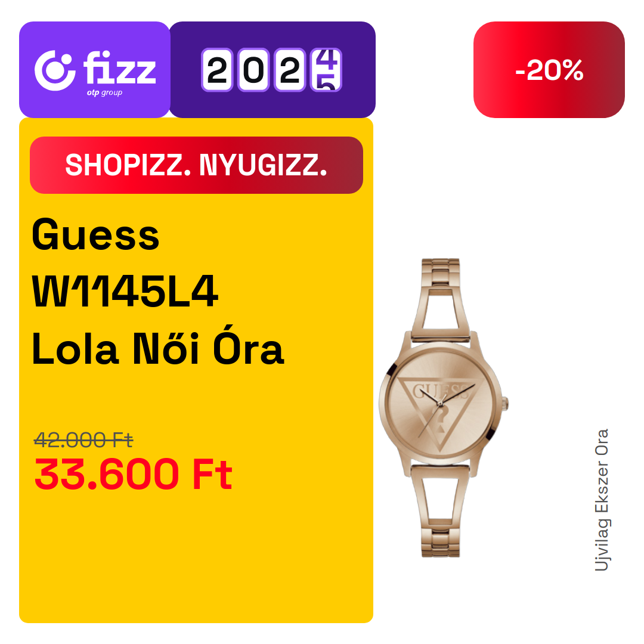Click the vertical Ujvilag Ekszer Ora label
644x644 pixels.
602,500
